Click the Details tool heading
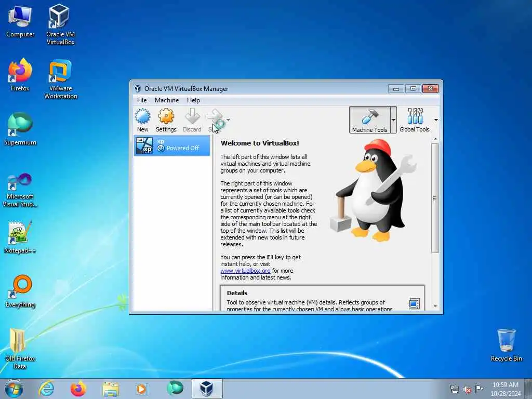This screenshot has width=532, height=399. [237, 293]
